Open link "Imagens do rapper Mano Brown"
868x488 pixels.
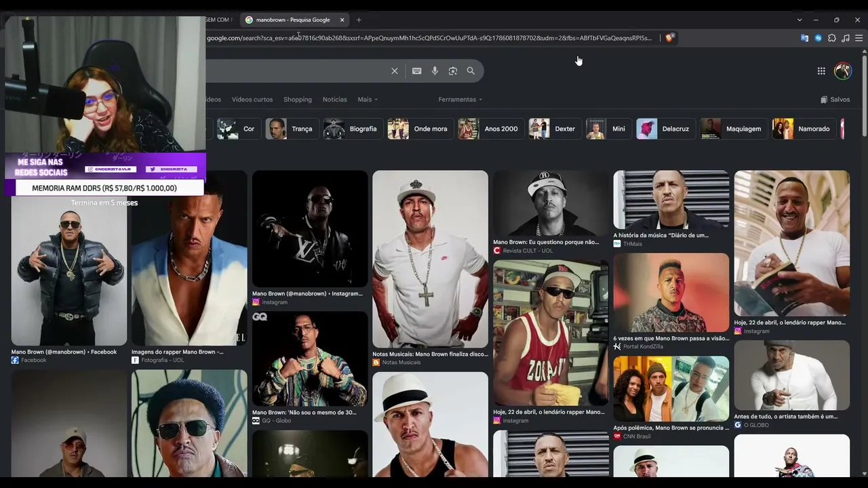click(x=178, y=352)
